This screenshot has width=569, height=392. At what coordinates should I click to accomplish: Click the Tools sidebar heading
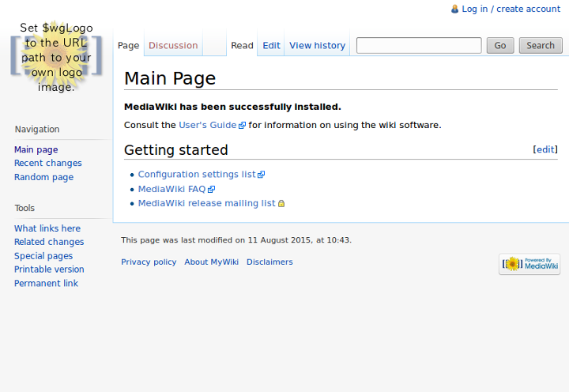coord(24,208)
